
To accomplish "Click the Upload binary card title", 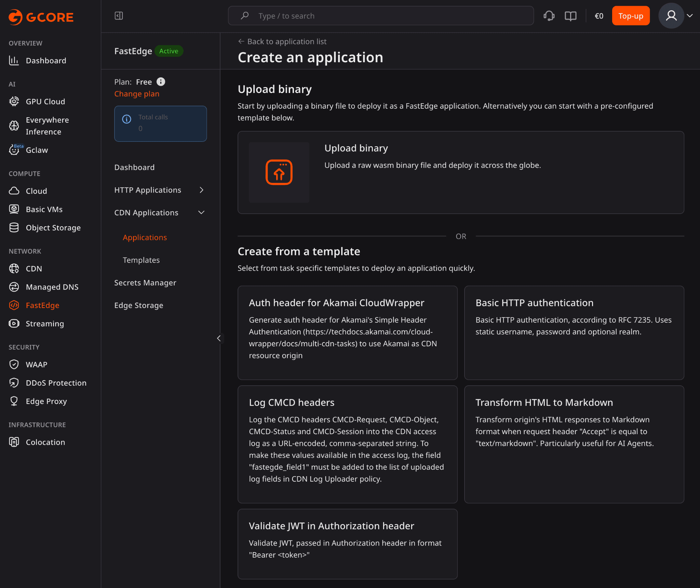I will (x=356, y=148).
